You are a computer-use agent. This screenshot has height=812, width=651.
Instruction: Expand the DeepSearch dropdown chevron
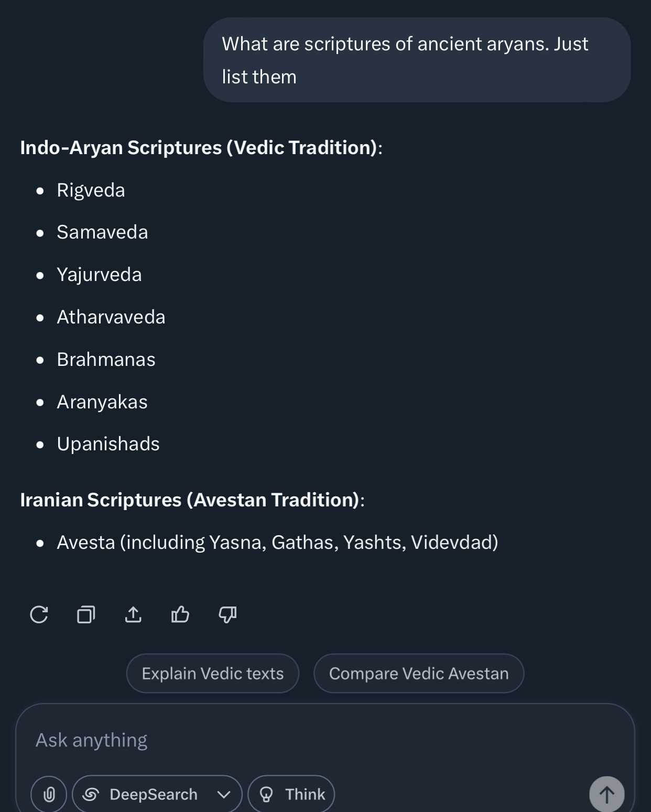224,795
